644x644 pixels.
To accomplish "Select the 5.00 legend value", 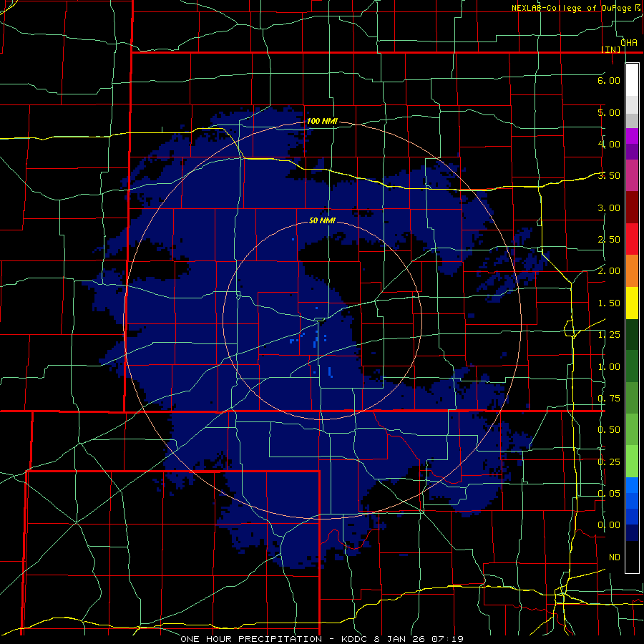I will 609,112.
